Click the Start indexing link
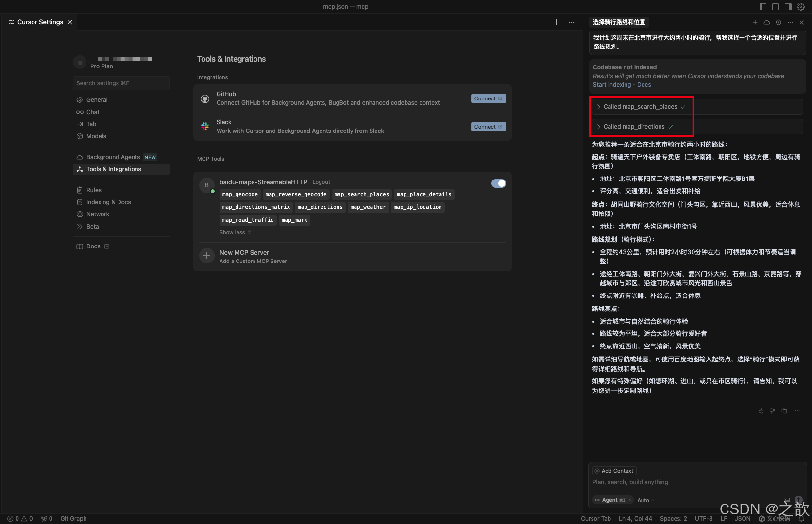The image size is (812, 524). (612, 85)
